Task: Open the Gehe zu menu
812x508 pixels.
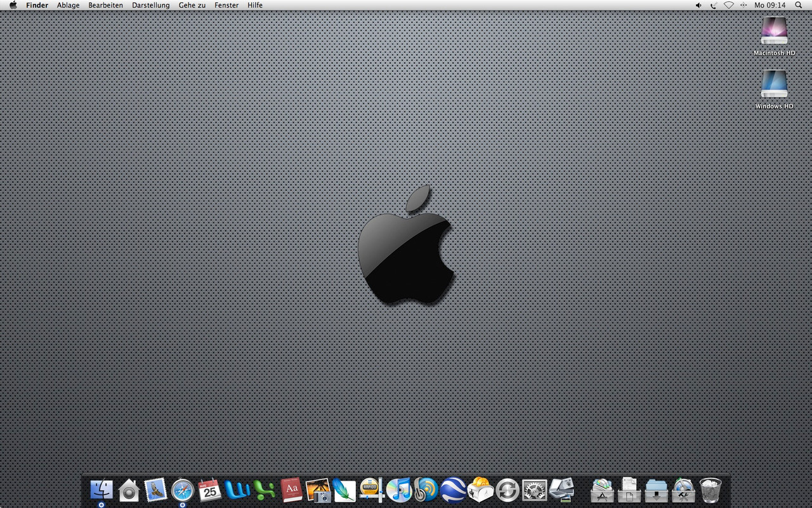Action: [x=192, y=5]
